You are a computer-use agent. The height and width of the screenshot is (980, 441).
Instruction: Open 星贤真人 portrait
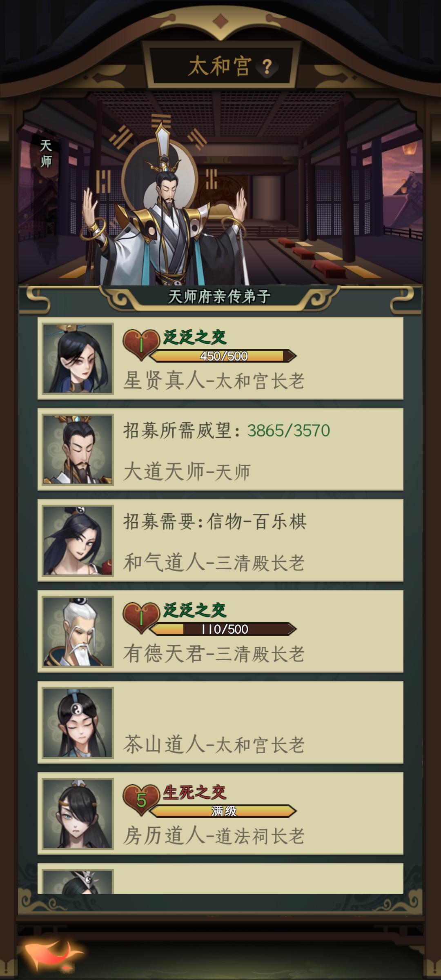click(x=78, y=359)
